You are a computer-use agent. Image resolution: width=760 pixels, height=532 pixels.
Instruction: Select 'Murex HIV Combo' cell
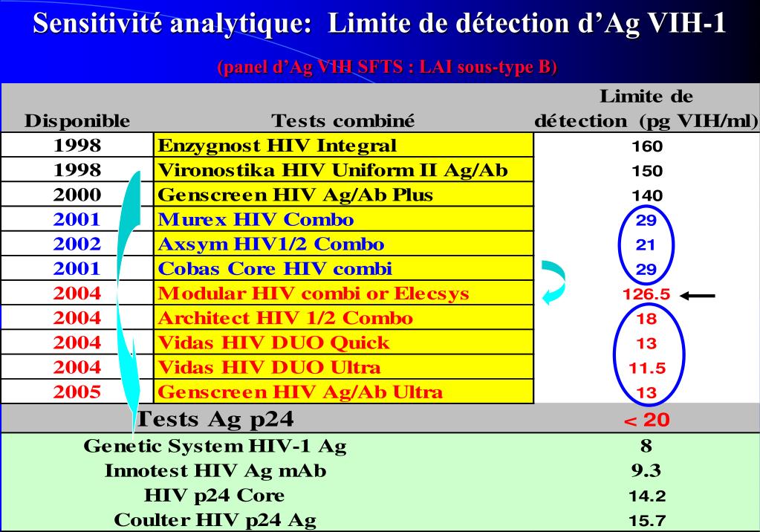344,219
